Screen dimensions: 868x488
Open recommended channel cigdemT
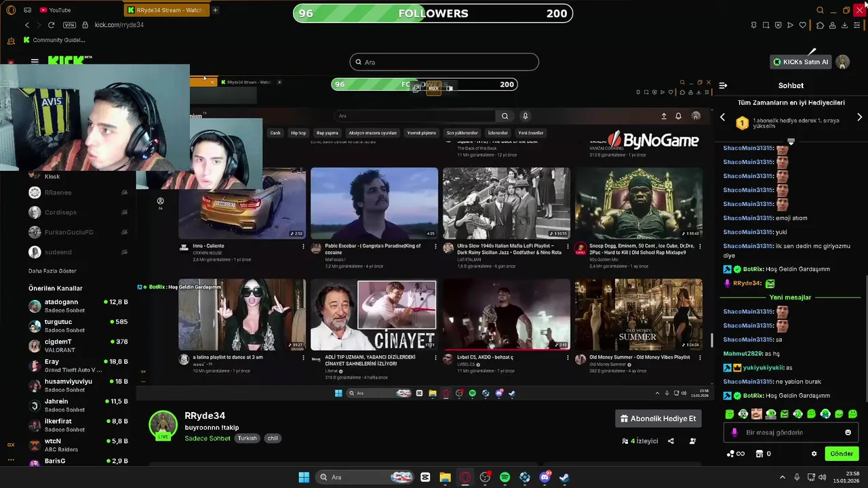pos(78,346)
